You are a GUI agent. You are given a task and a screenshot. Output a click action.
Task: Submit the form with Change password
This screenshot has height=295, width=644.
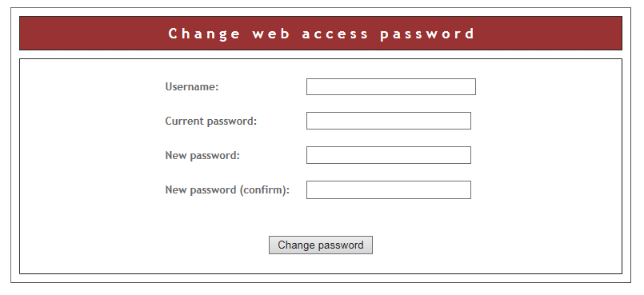[321, 245]
